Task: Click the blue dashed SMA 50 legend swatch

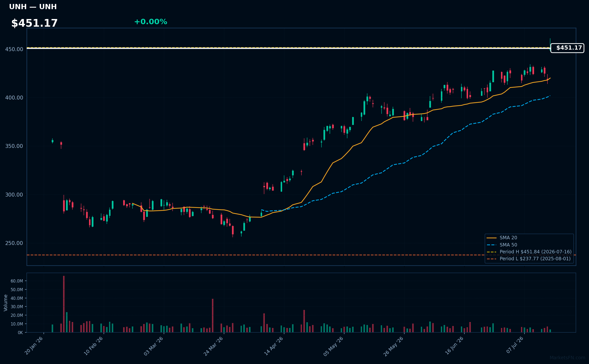Action: [x=492, y=245]
